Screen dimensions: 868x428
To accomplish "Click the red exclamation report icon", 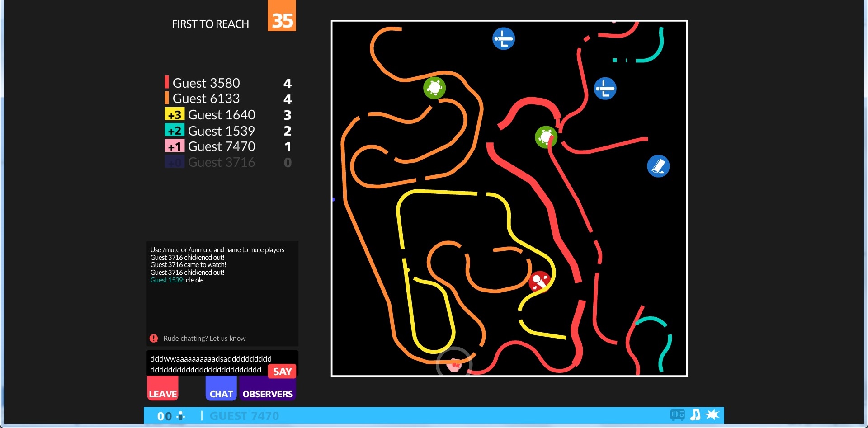I will [154, 338].
